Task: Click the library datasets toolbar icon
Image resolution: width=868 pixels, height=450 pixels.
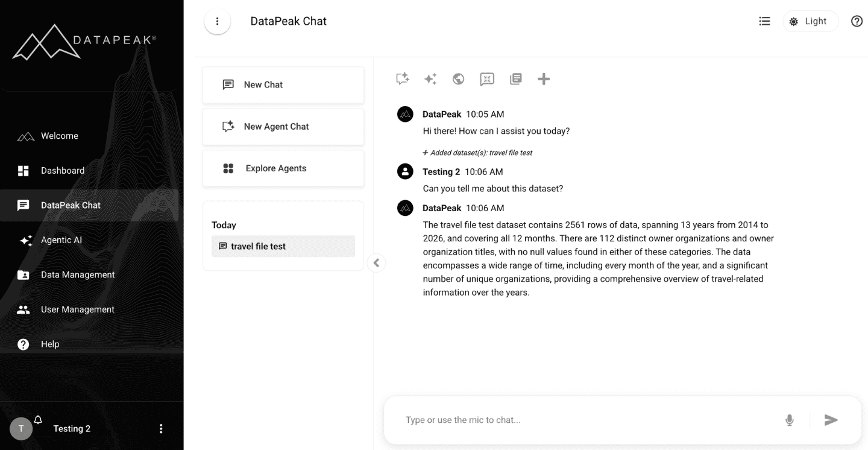Action: point(515,79)
